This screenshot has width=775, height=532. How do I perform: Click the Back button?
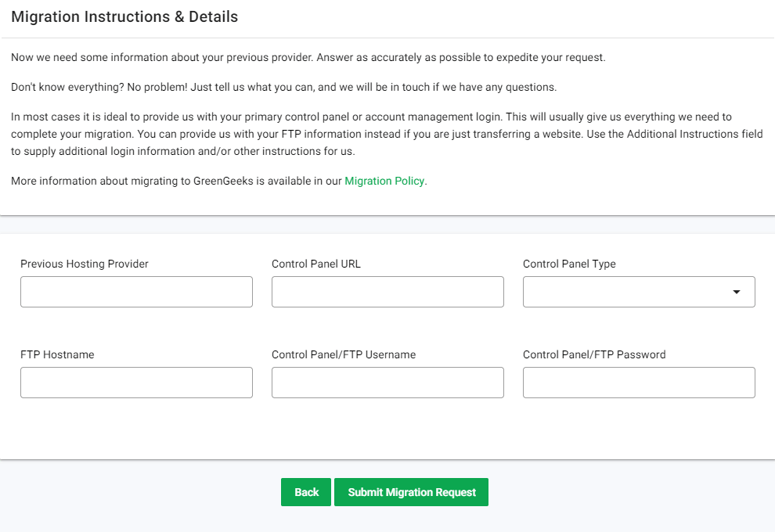point(305,491)
